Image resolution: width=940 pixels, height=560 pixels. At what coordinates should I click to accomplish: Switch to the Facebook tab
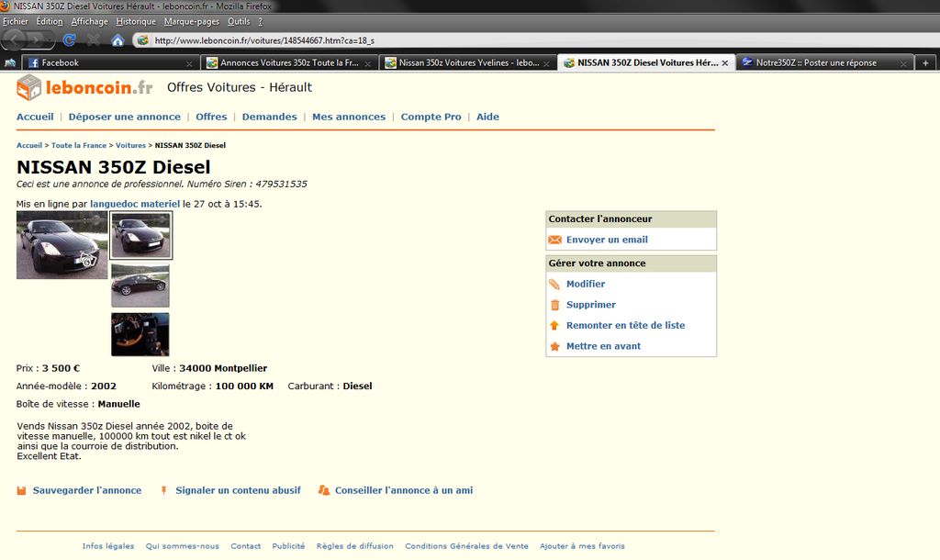click(101, 63)
